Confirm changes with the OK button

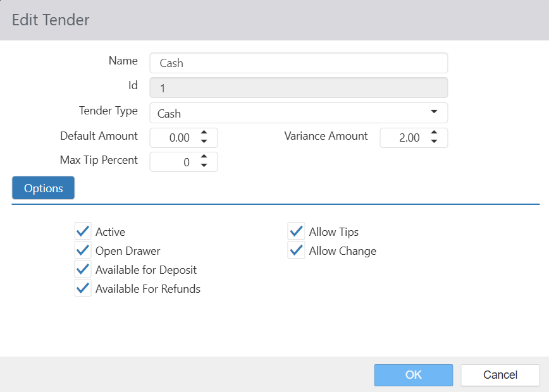[x=414, y=375]
